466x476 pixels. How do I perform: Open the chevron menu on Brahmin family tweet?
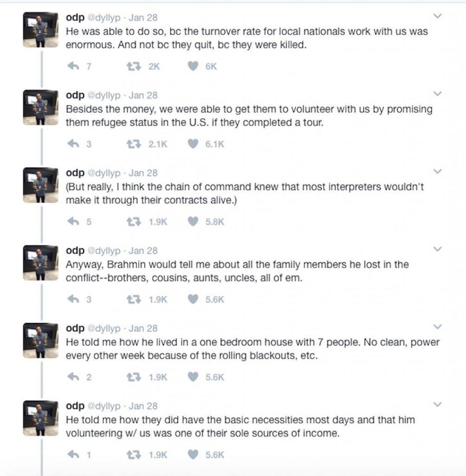click(x=438, y=249)
